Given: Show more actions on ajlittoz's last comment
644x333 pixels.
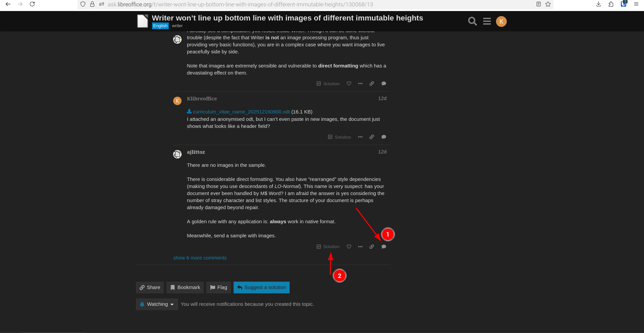Looking at the screenshot, I should click(x=360, y=247).
